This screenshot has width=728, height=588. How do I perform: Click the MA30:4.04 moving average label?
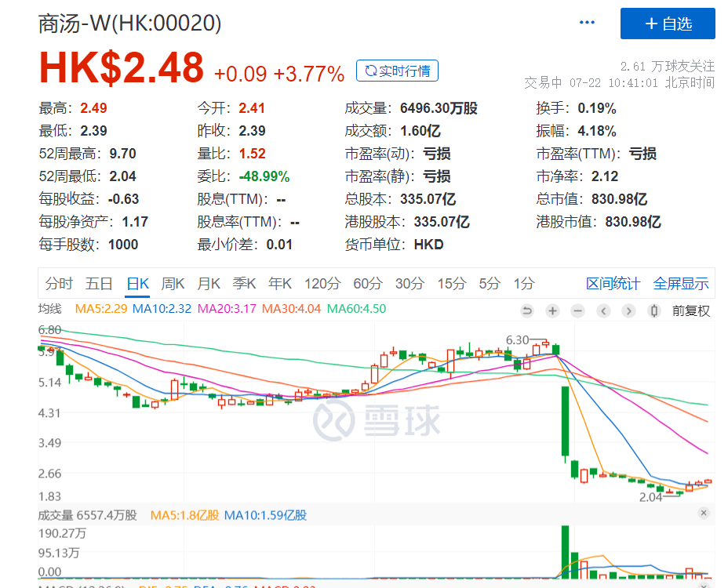click(291, 309)
